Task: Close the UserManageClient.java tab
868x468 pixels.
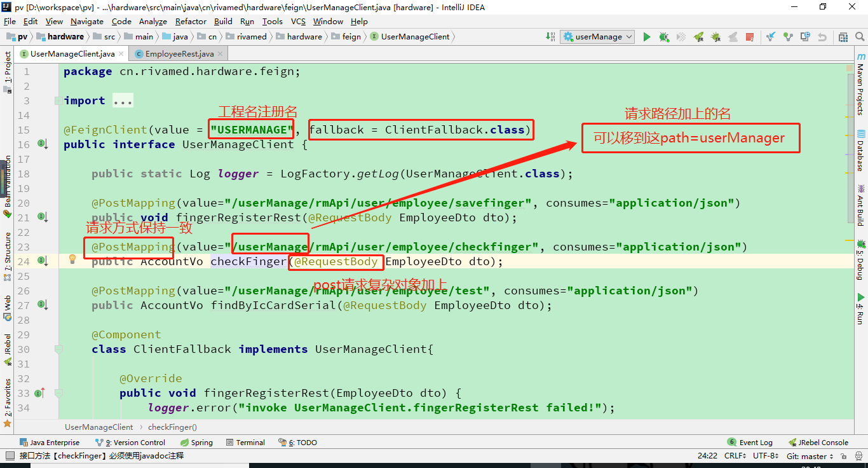Action: coord(121,54)
